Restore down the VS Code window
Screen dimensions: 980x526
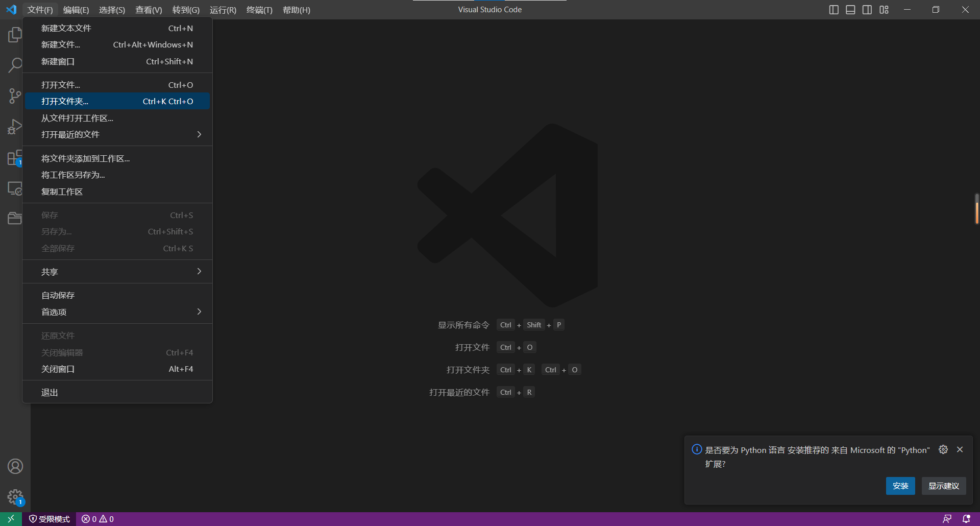936,10
